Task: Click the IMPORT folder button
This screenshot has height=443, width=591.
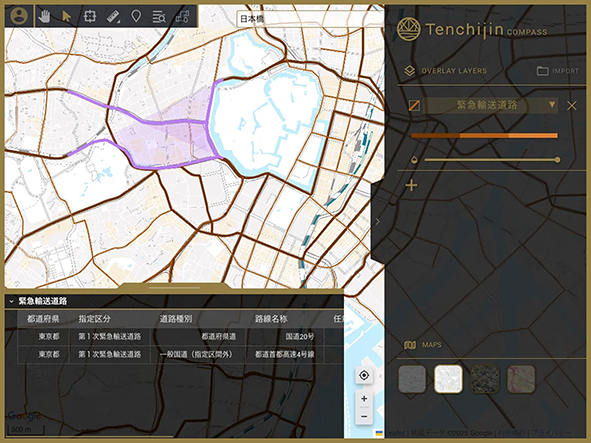Action: point(558,71)
